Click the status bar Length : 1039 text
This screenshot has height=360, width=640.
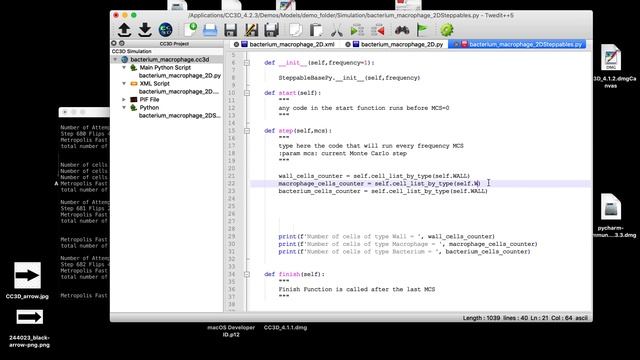tap(481, 318)
